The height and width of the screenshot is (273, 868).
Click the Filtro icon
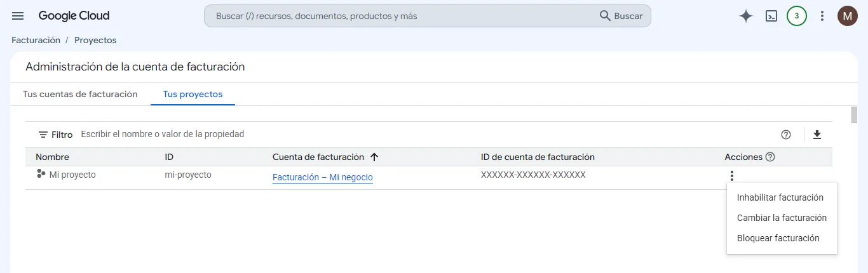tap(43, 135)
